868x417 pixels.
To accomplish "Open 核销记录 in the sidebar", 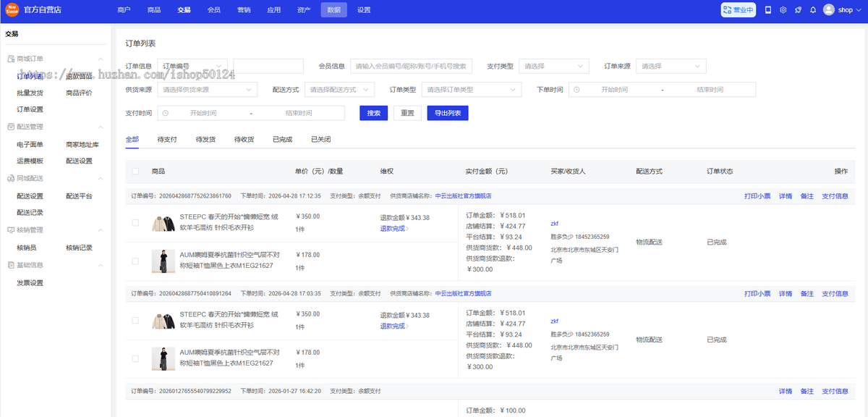I will (79, 248).
